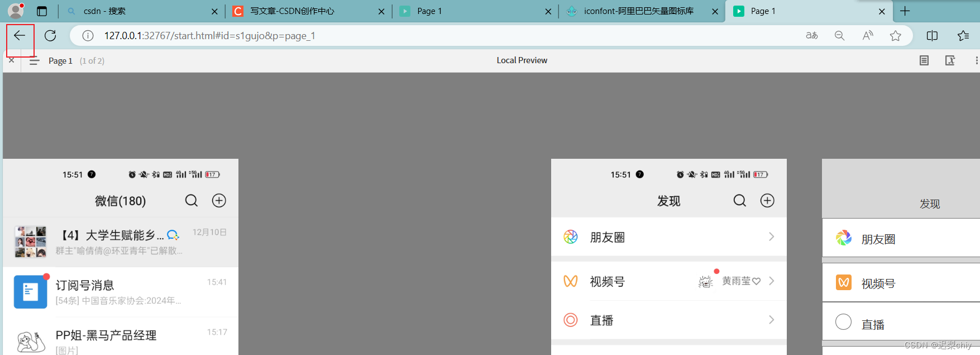Select 视频号 label in middle 发现 screen
980x355 pixels.
[608, 281]
